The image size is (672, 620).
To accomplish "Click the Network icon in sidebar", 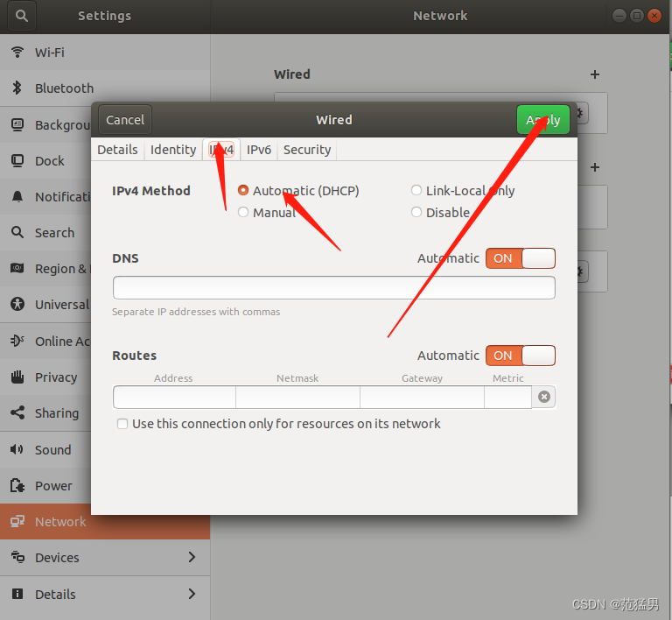I will pos(17,521).
